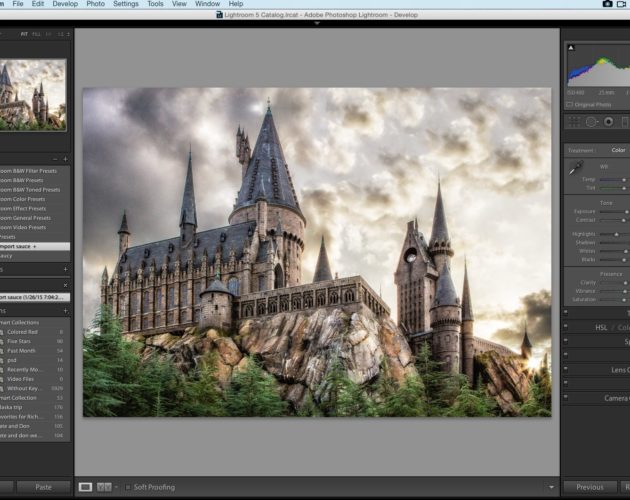
Task: Toggle the histogram shadow clipping triangle
Action: [571, 48]
